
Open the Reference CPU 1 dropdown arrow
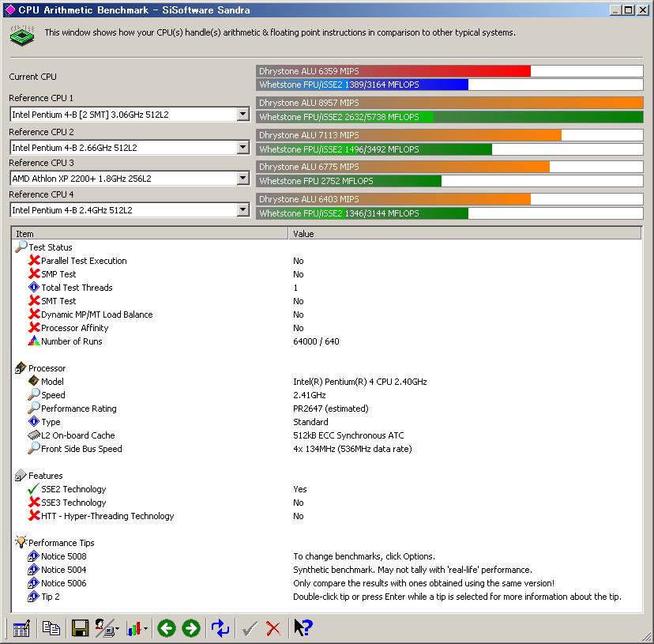242,114
